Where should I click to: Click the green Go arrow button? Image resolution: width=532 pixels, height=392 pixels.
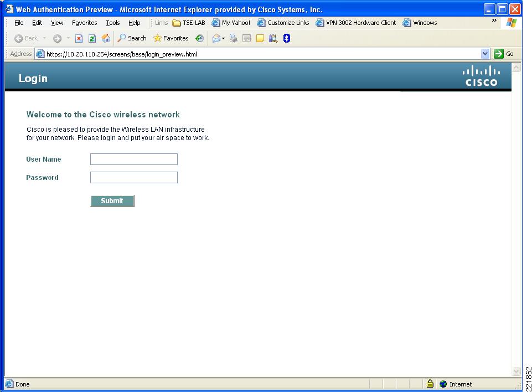(x=499, y=54)
